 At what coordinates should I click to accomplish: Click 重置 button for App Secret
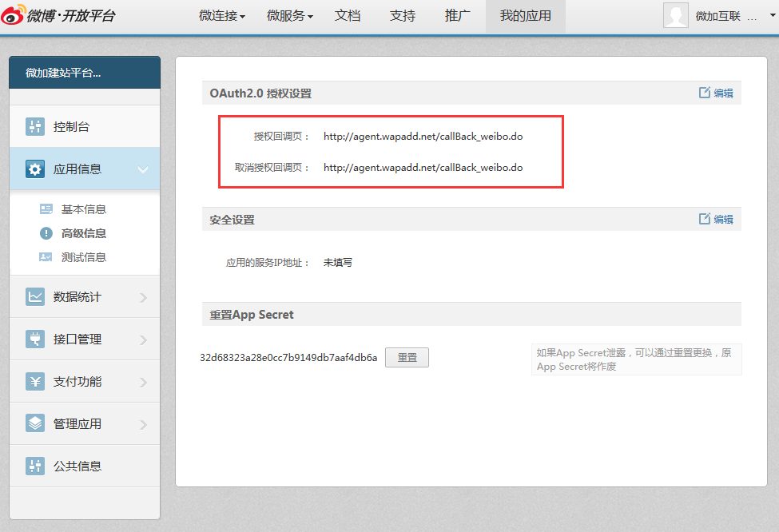[407, 358]
